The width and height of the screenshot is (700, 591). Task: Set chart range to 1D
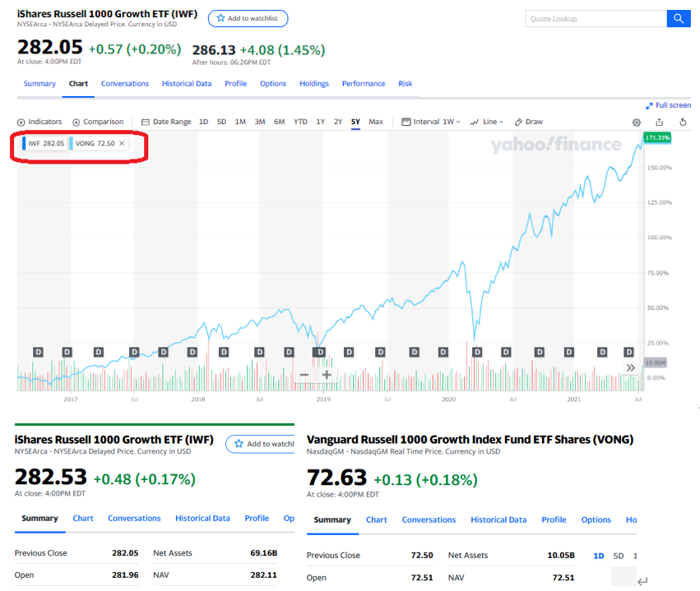pyautogui.click(x=203, y=122)
